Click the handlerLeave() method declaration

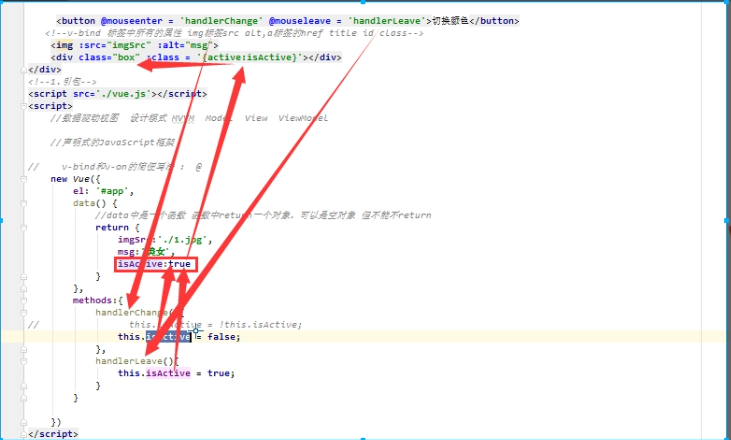137,361
